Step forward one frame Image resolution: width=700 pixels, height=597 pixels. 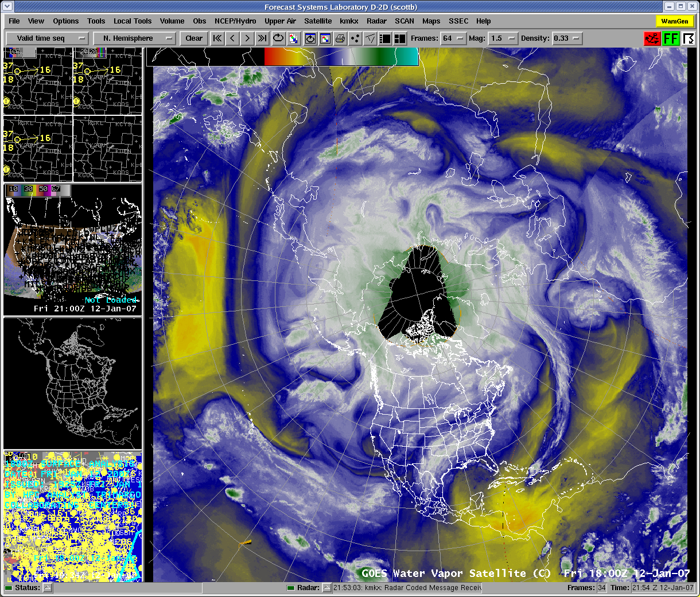247,38
